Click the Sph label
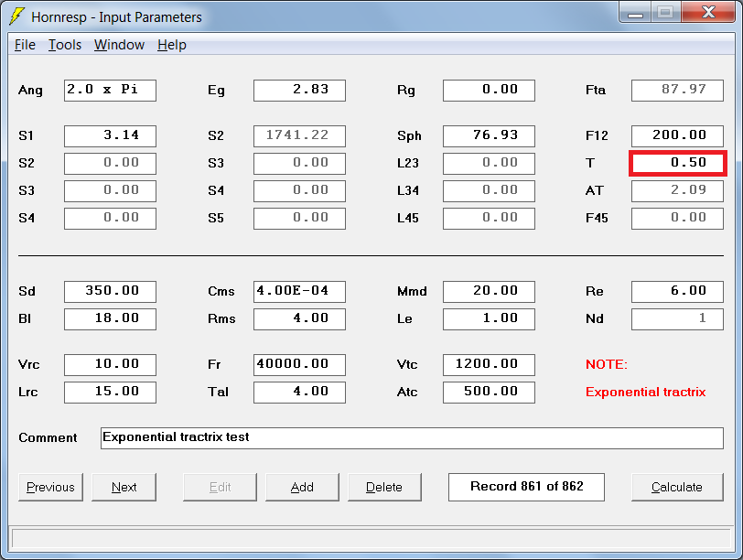 409,136
